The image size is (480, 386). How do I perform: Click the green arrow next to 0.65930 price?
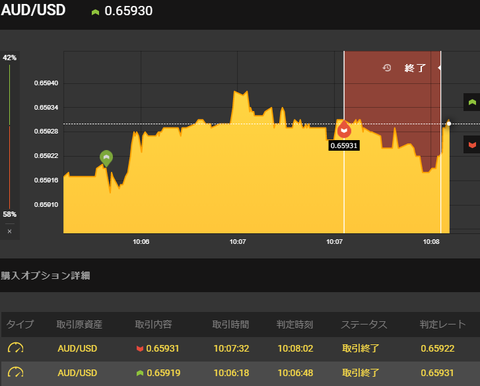pyautogui.click(x=95, y=12)
